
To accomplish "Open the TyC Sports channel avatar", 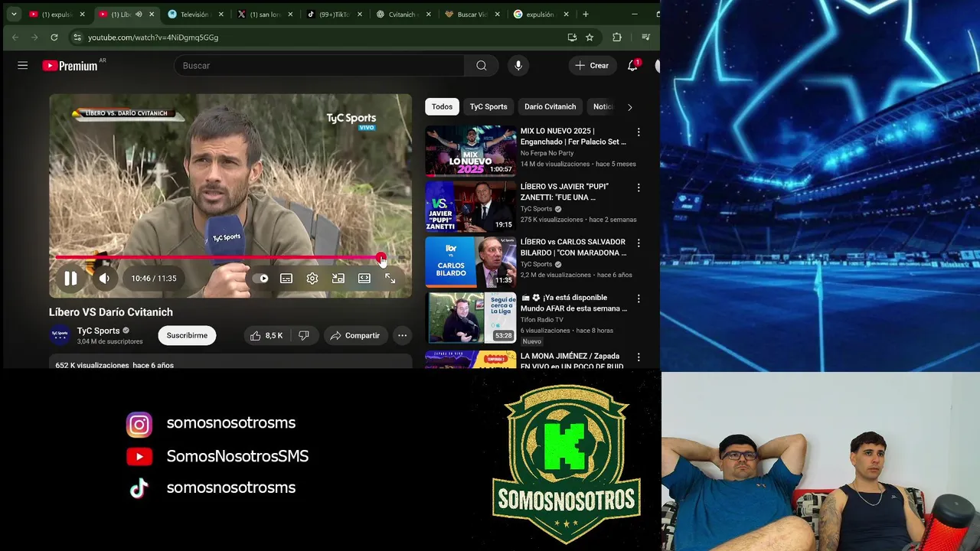I will point(60,335).
